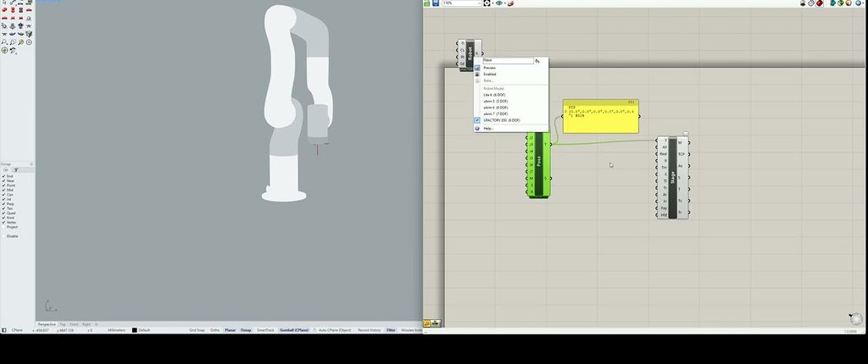Image resolution: width=868 pixels, height=364 pixels.
Task: Click the blue sphere icon at Grasshopper toolbar end
Action: (858, 3)
